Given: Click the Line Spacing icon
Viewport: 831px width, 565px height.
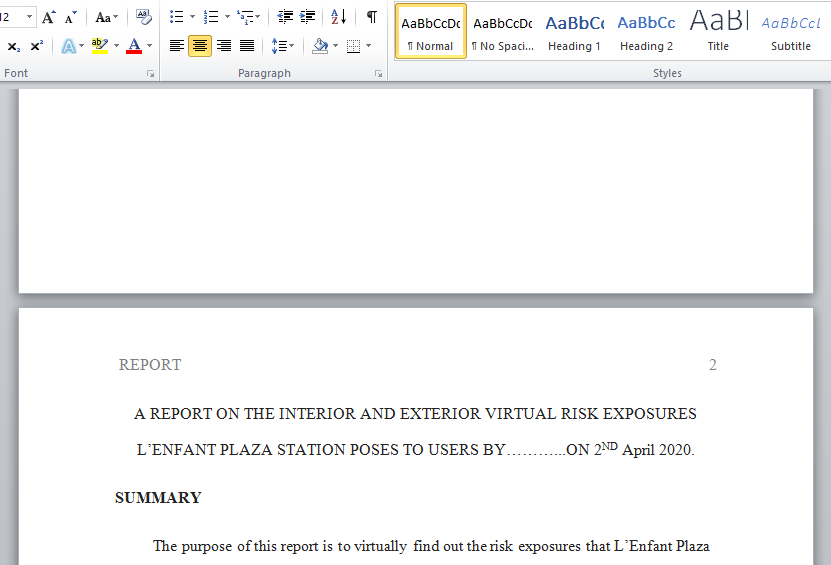Looking at the screenshot, I should pyautogui.click(x=279, y=46).
